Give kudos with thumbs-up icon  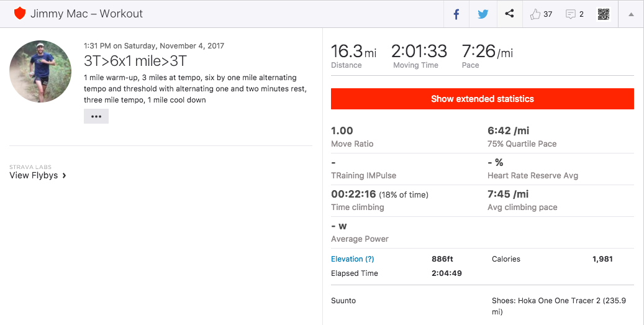tap(535, 14)
